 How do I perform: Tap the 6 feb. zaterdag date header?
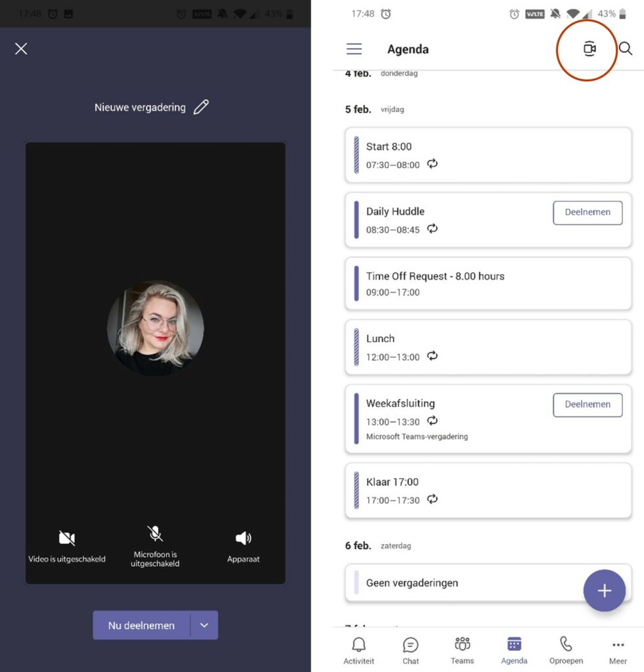377,545
